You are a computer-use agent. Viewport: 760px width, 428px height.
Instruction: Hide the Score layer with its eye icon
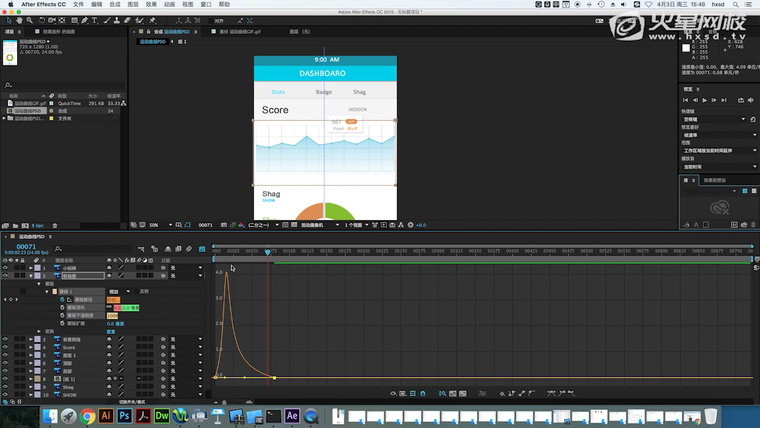pos(5,347)
